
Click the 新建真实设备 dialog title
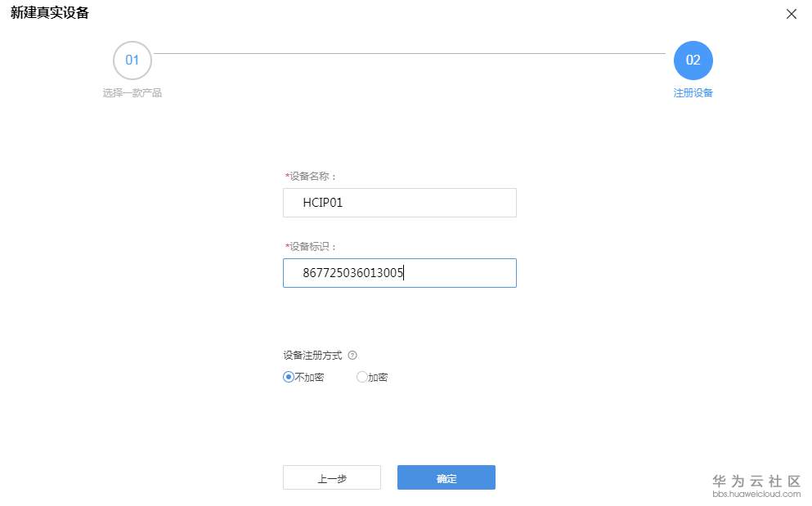point(50,13)
